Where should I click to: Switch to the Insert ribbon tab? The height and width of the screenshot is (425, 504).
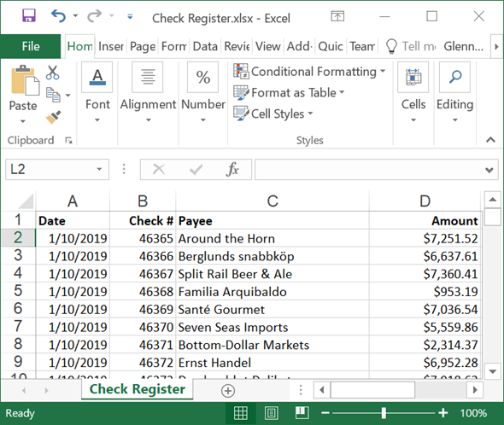[111, 47]
